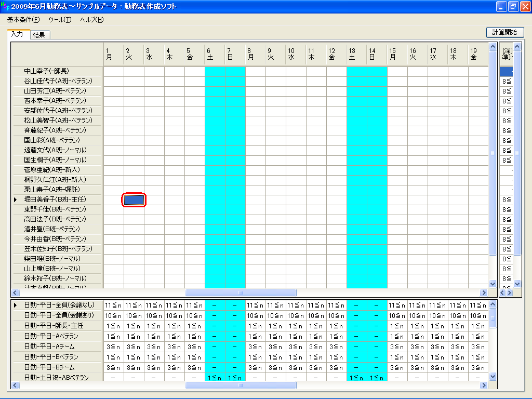Switch to the 入力 tab
Screen dimensions: 532x399
pos(17,34)
